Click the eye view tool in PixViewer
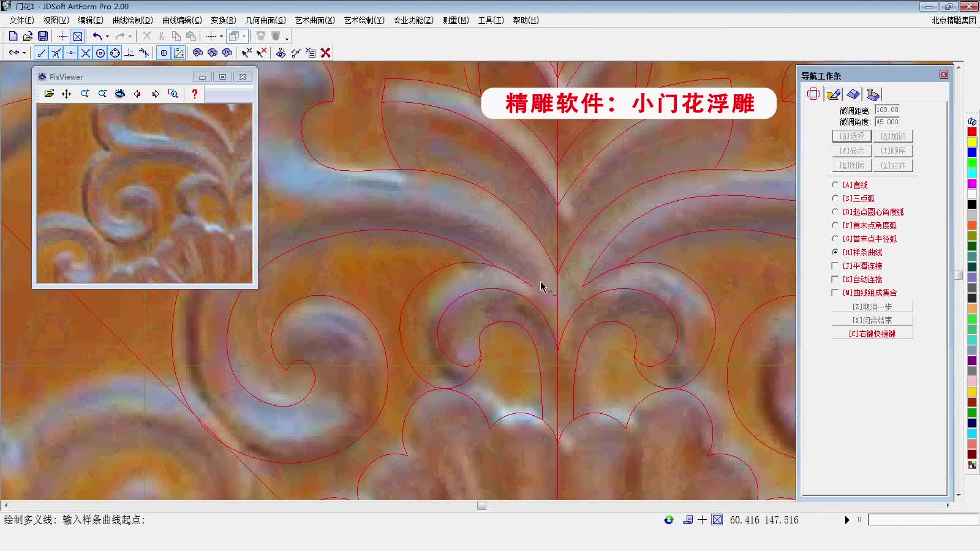Image resolution: width=980 pixels, height=551 pixels. (120, 94)
